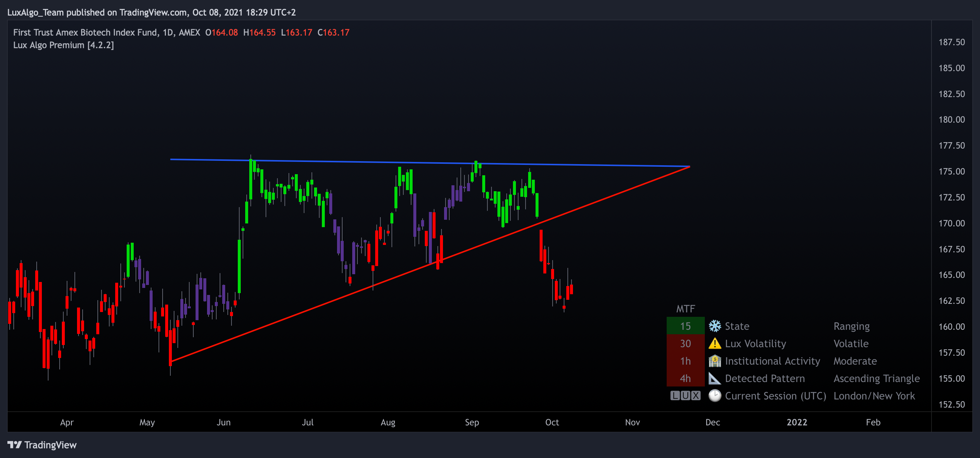Click the Lux Volatility warning icon

(x=715, y=343)
